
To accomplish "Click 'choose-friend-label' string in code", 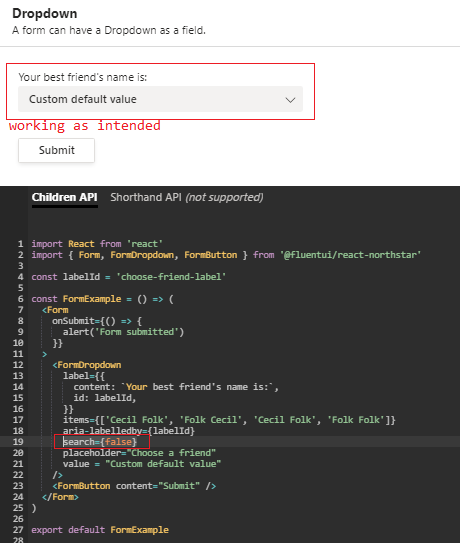I will click(x=171, y=277).
